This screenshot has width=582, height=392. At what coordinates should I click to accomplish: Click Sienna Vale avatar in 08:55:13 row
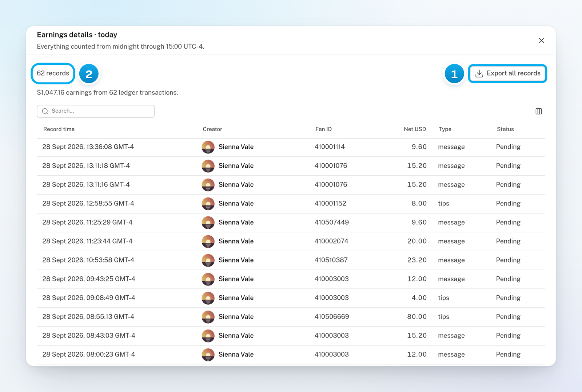pyautogui.click(x=208, y=317)
